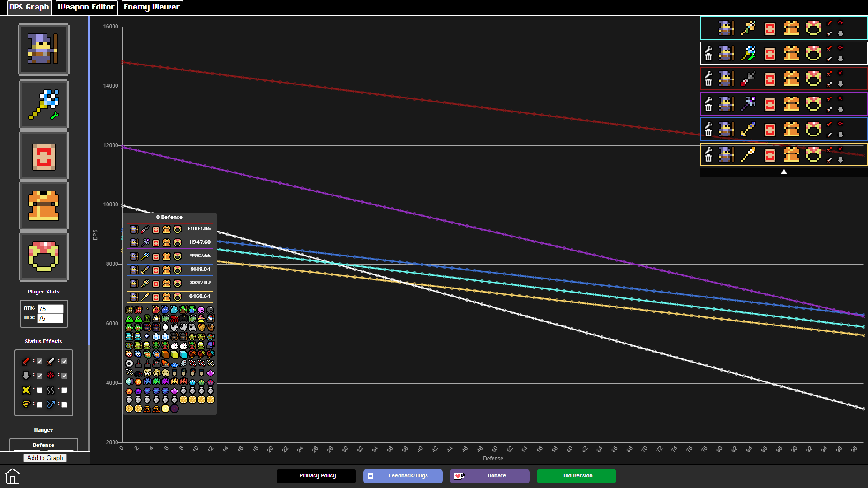
Task: Collapse the legend panel with white triangle
Action: (x=784, y=172)
